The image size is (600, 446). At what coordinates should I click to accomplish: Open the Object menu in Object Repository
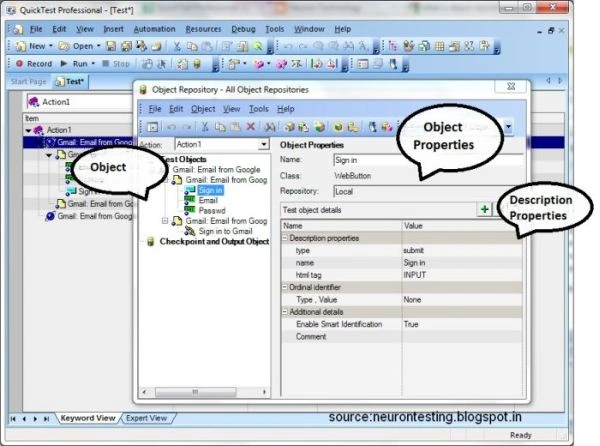click(203, 109)
